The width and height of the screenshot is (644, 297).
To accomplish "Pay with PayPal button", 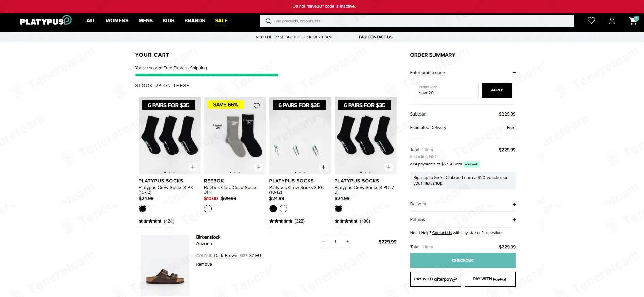I will [490, 279].
